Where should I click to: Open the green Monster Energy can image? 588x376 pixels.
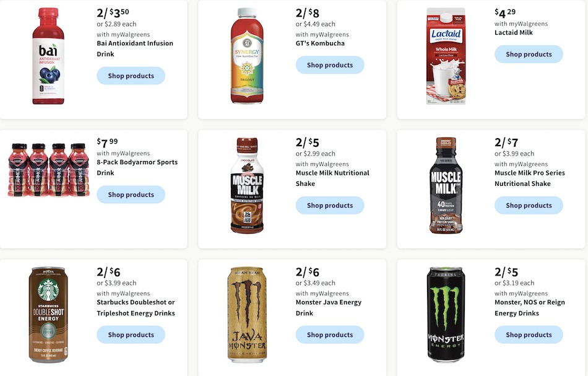coord(446,315)
